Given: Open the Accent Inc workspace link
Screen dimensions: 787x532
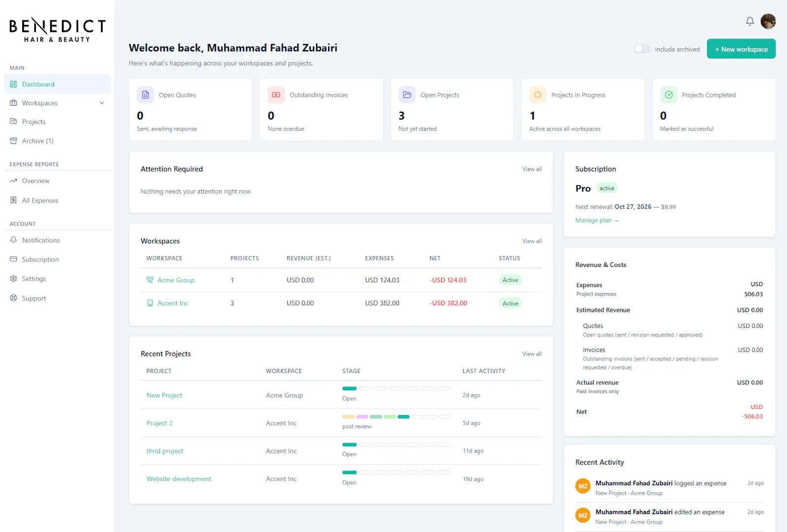Looking at the screenshot, I should click(x=173, y=303).
